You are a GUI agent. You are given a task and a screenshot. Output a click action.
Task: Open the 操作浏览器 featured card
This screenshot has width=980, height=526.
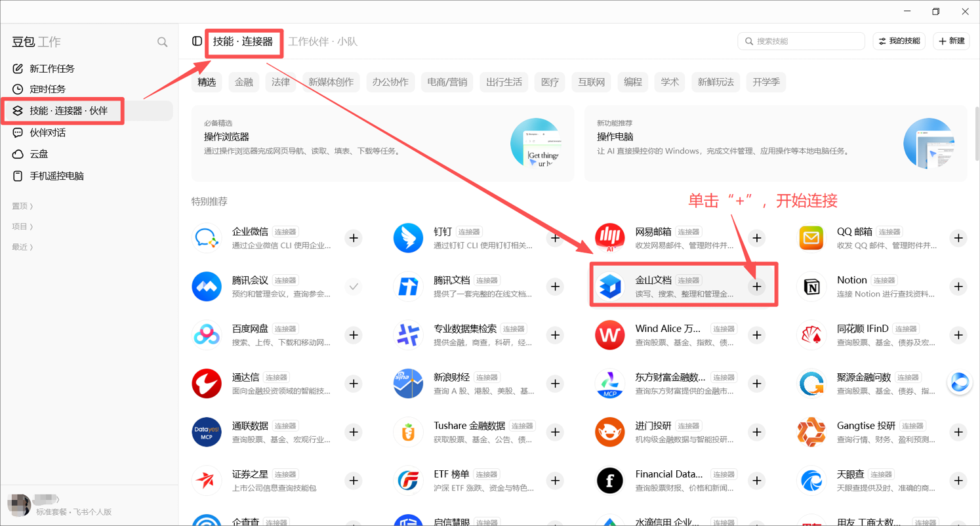coord(382,144)
